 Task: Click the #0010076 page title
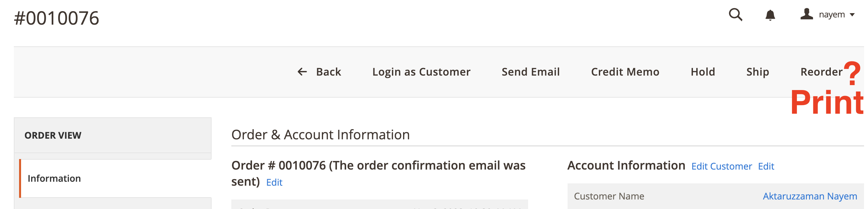click(57, 18)
